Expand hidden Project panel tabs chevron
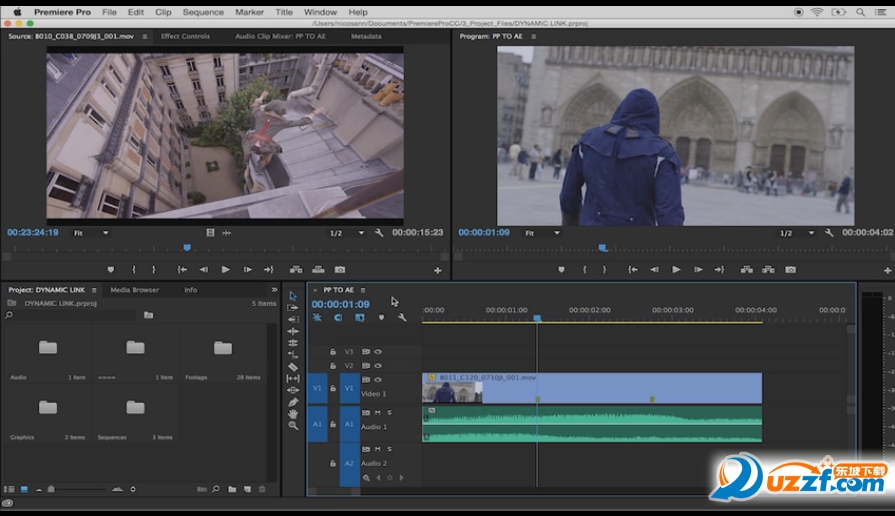This screenshot has height=516, width=895. [x=274, y=290]
